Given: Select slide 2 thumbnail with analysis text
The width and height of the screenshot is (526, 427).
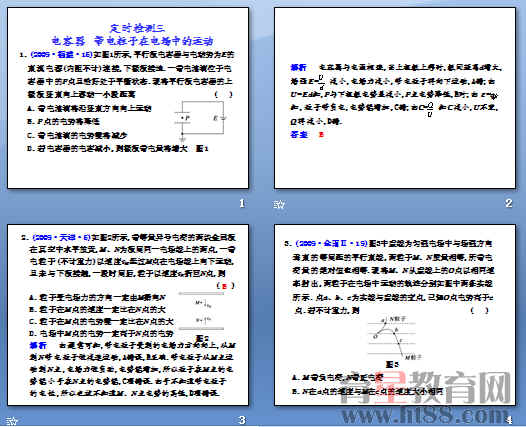Looking at the screenshot, I should coord(395,98).
